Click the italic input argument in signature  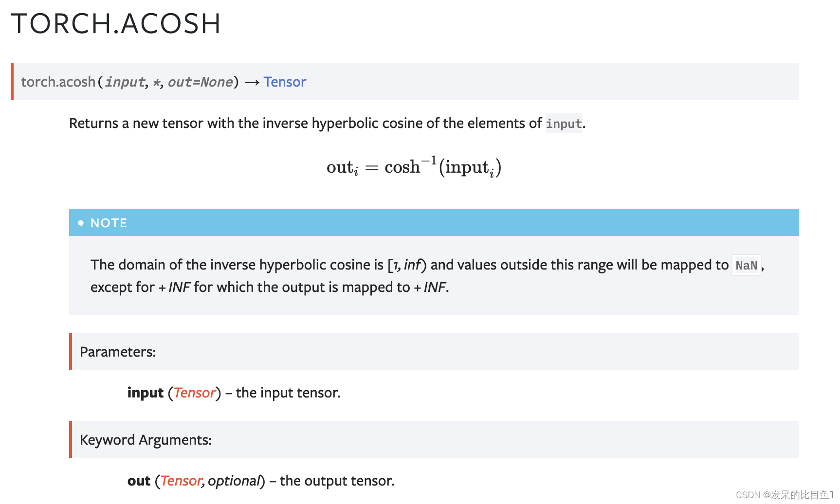click(125, 82)
